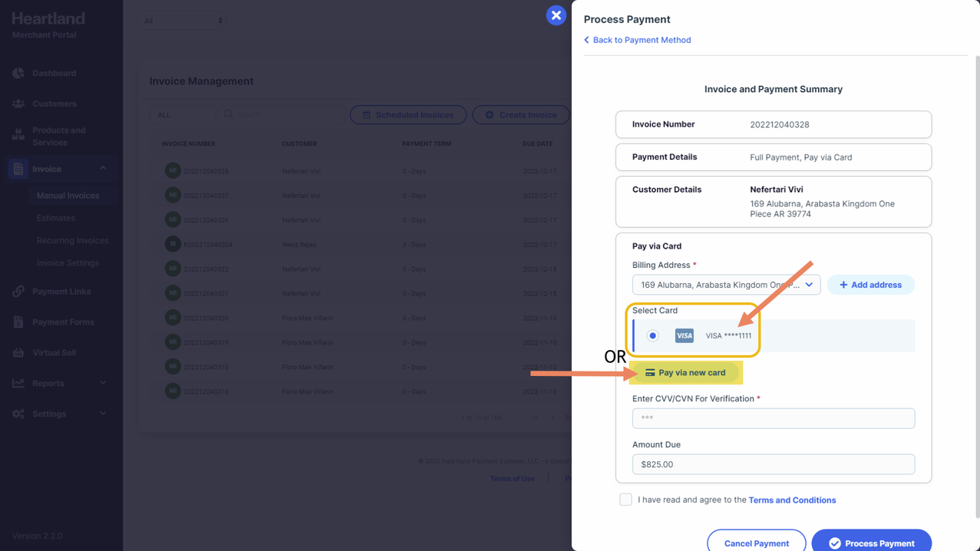Check the Terms and Conditions agreement box
The width and height of the screenshot is (980, 551).
(625, 500)
